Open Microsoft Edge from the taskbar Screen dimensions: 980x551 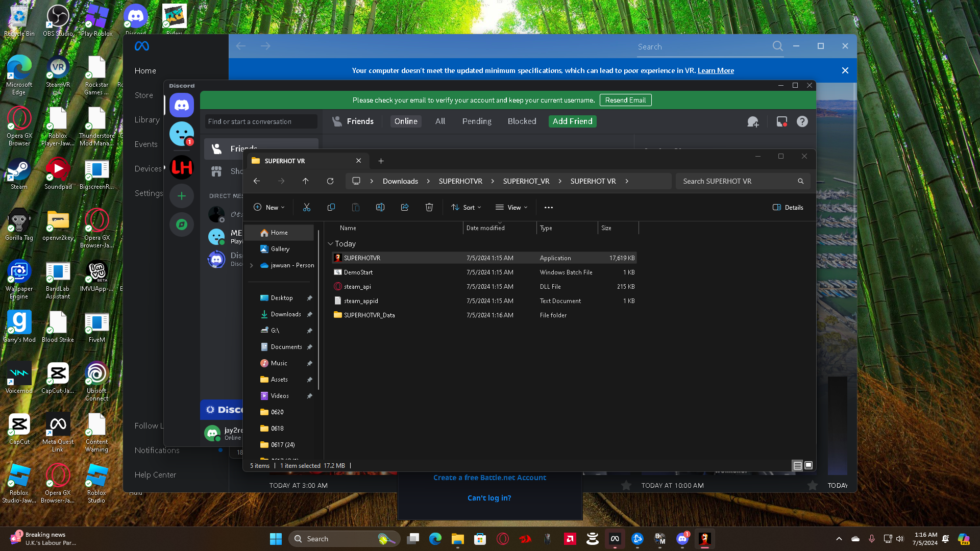(x=435, y=539)
